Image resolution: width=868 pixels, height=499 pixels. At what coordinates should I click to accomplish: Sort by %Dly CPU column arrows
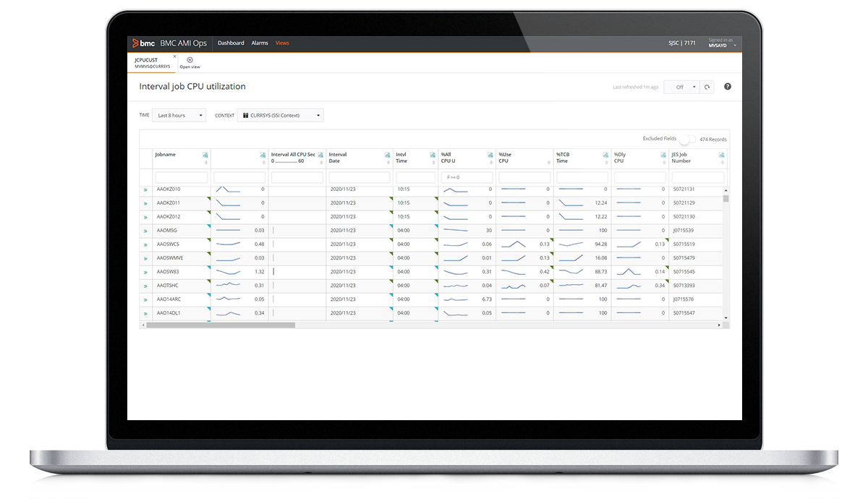tap(663, 163)
